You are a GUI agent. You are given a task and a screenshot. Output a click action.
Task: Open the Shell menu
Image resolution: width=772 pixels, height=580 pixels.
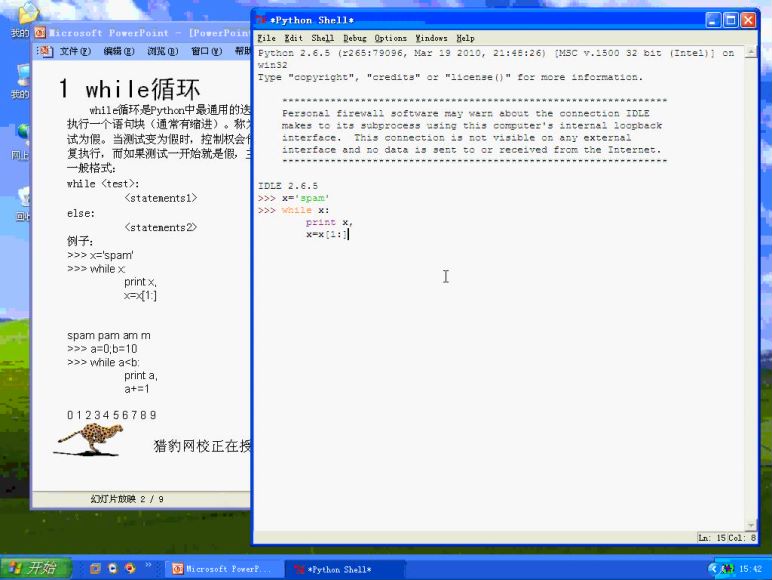click(322, 38)
